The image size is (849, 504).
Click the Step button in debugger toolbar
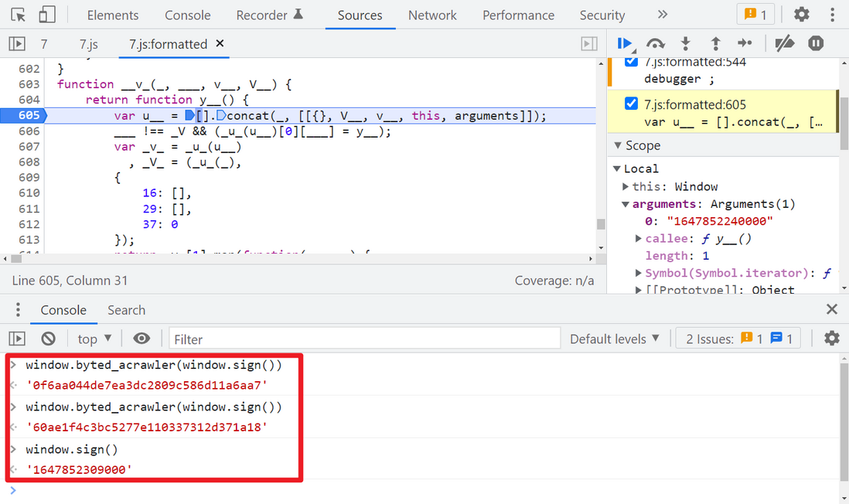(x=745, y=43)
